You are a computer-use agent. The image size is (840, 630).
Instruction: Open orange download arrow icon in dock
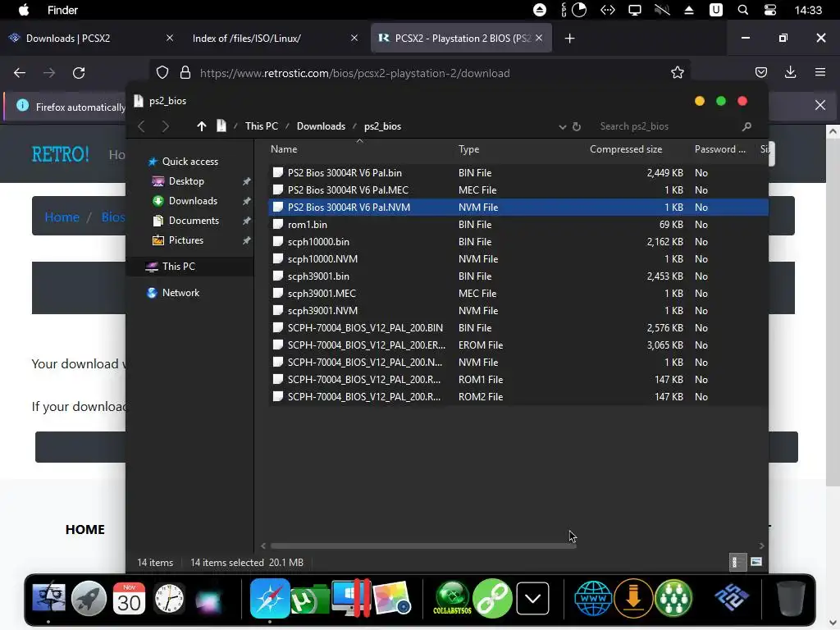point(633,598)
